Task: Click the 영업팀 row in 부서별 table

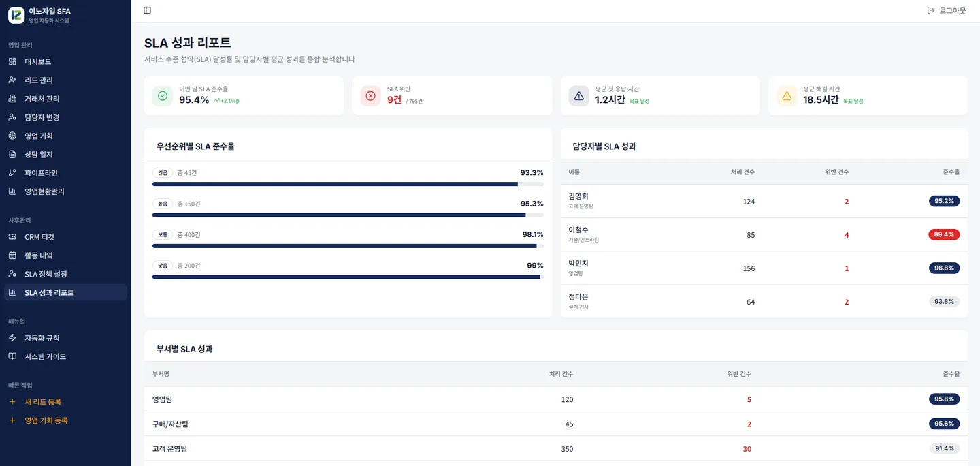Action: click(556, 399)
